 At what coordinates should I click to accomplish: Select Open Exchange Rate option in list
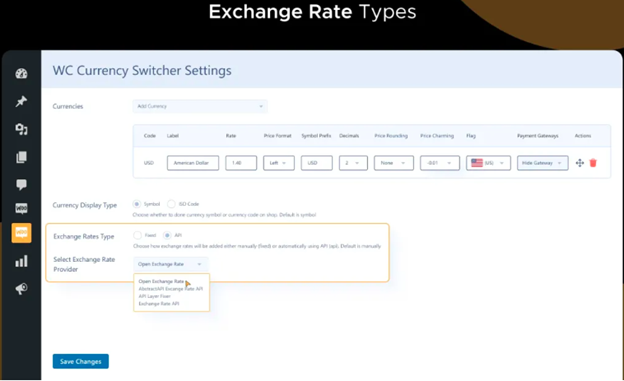pos(161,281)
